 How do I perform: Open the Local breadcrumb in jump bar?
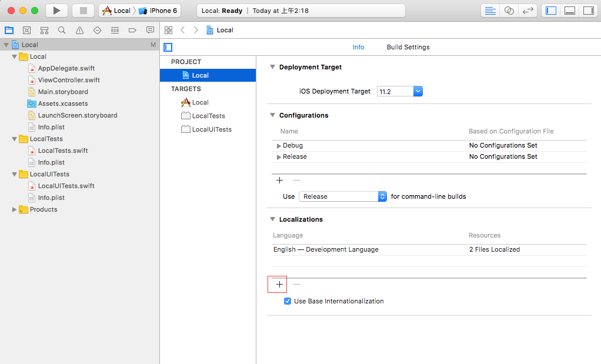(x=220, y=30)
